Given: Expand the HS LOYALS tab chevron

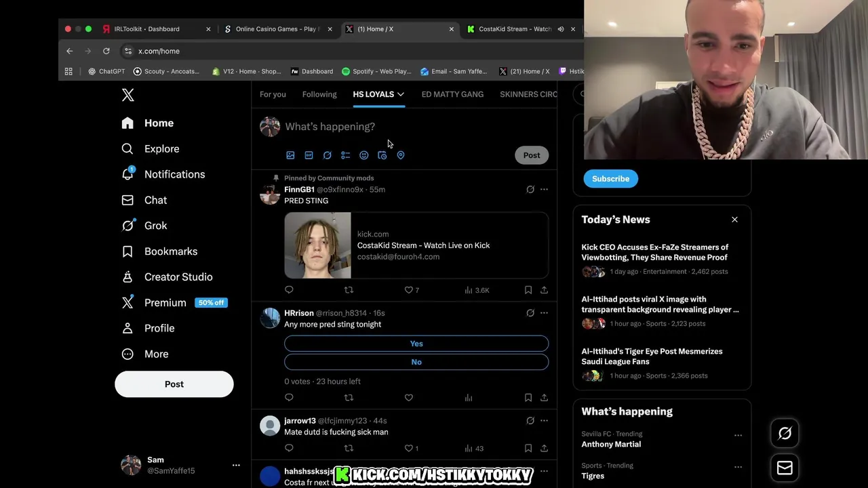Looking at the screenshot, I should (401, 94).
